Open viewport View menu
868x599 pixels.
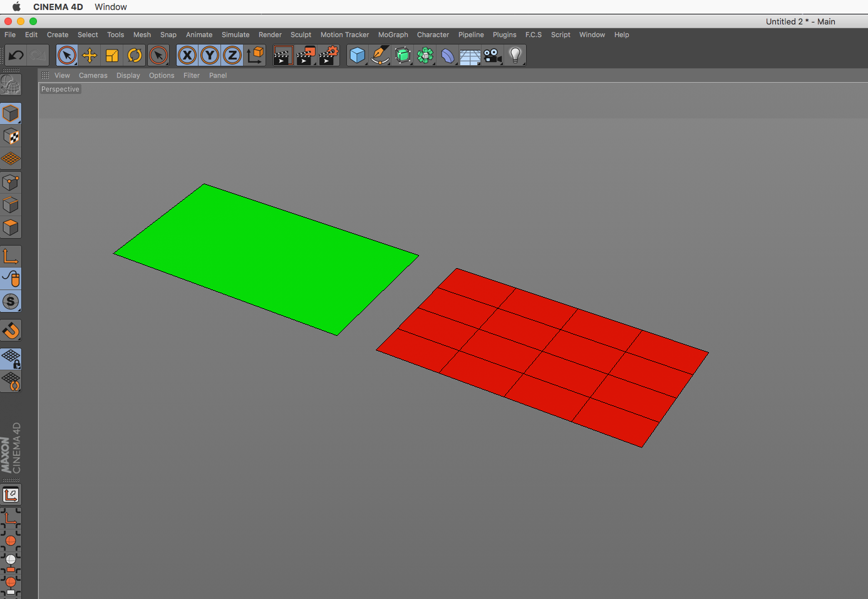pos(62,75)
